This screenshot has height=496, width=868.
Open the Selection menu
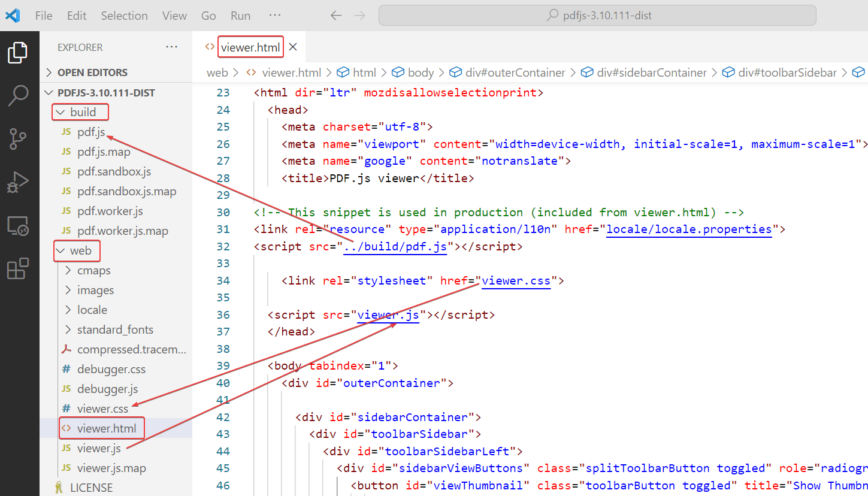click(124, 16)
